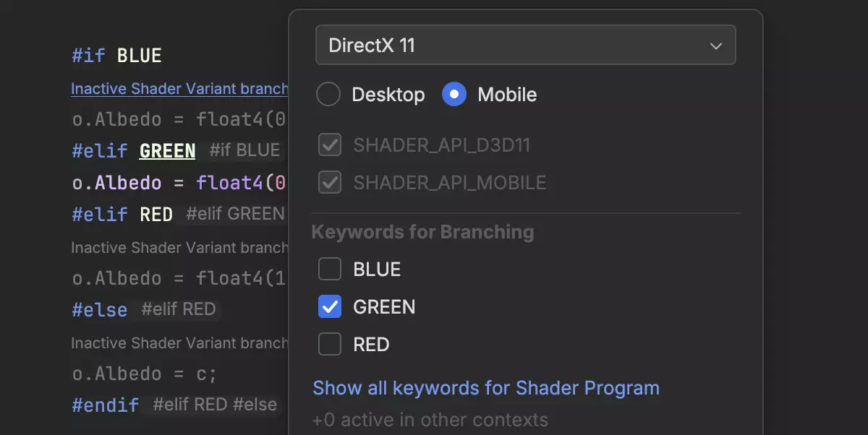Click the #endif directive

pyautogui.click(x=105, y=405)
